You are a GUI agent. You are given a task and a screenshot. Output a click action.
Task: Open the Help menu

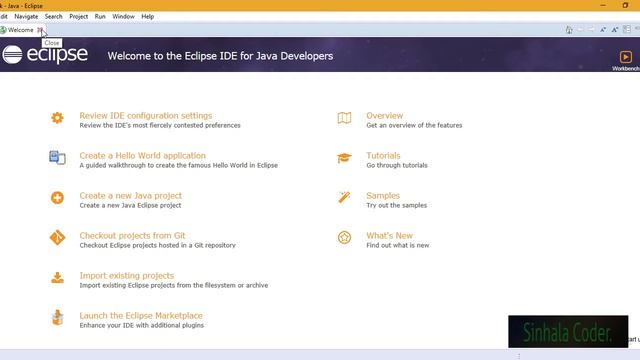click(147, 17)
